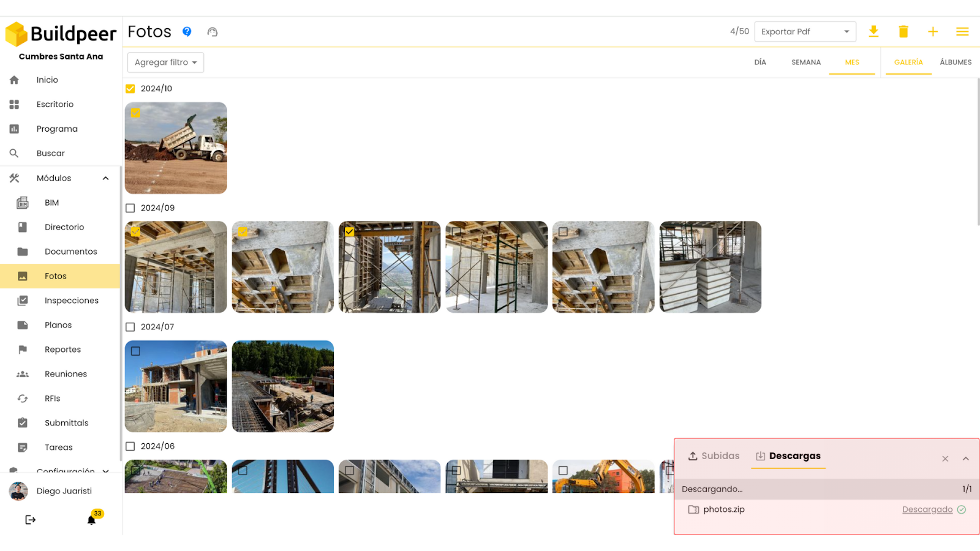Open the Subidas tab in panel
The image size is (980, 551).
coord(714,456)
